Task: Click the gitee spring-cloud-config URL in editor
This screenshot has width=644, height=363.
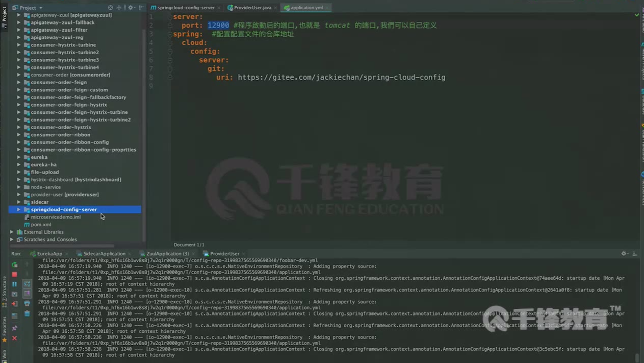Action: pos(341,78)
